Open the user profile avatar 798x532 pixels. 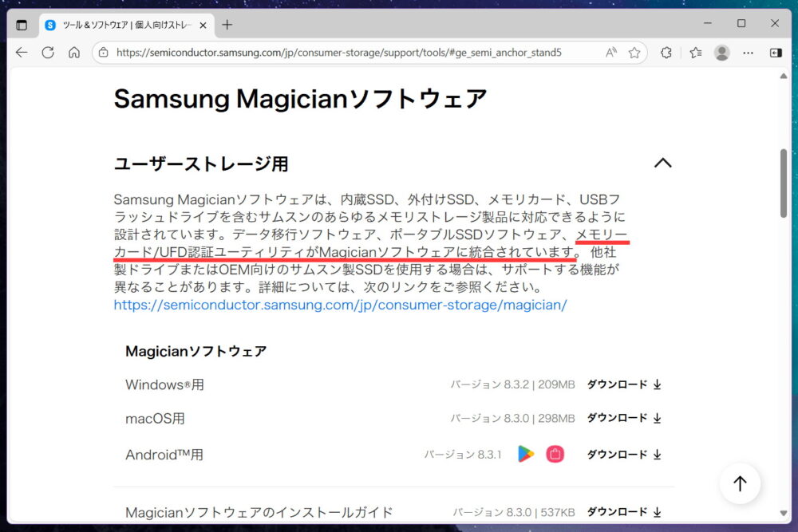721,53
